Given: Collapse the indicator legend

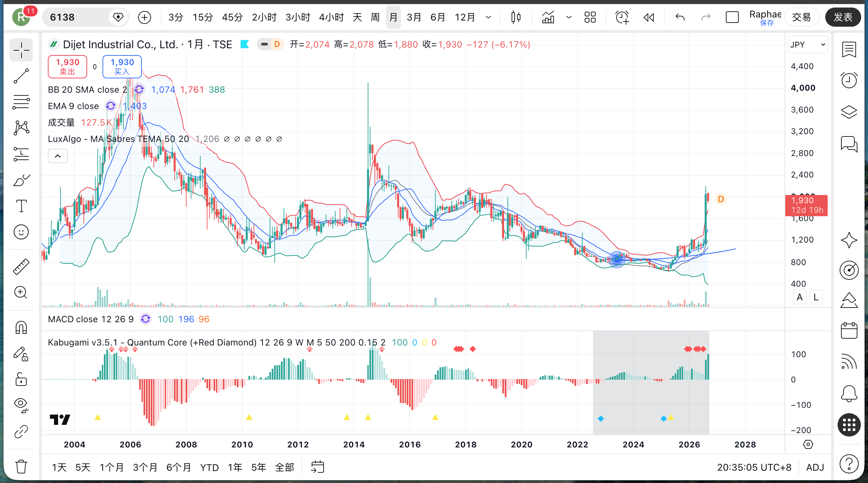Looking at the screenshot, I should point(58,156).
